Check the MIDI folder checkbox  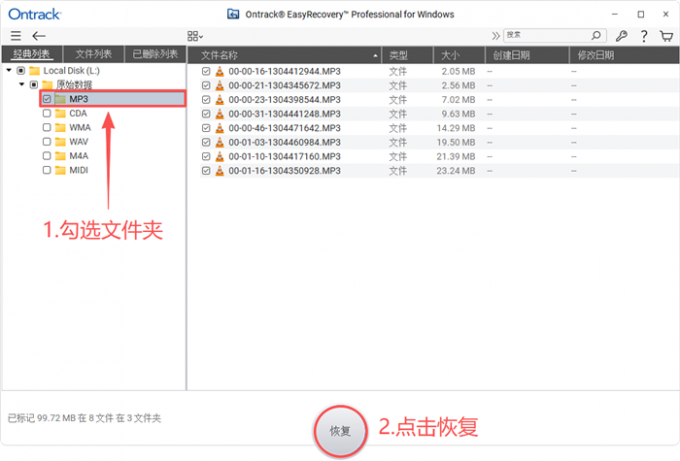[47, 170]
